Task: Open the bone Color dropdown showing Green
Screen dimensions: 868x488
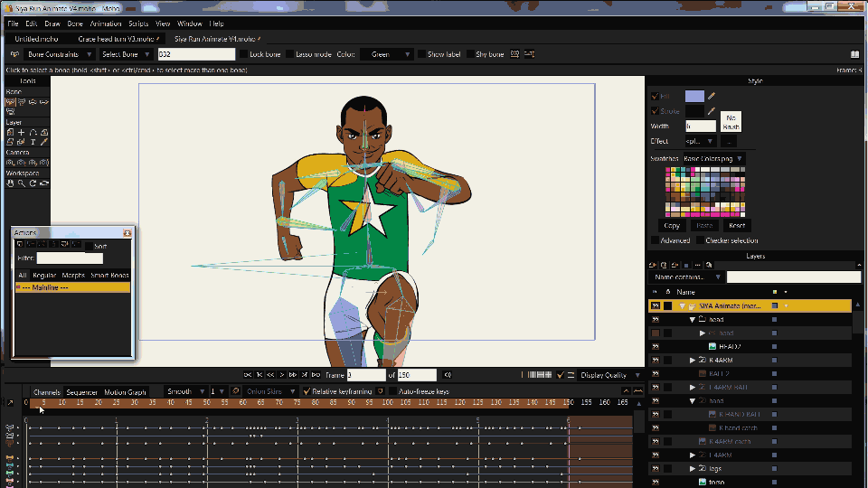Action: click(386, 54)
